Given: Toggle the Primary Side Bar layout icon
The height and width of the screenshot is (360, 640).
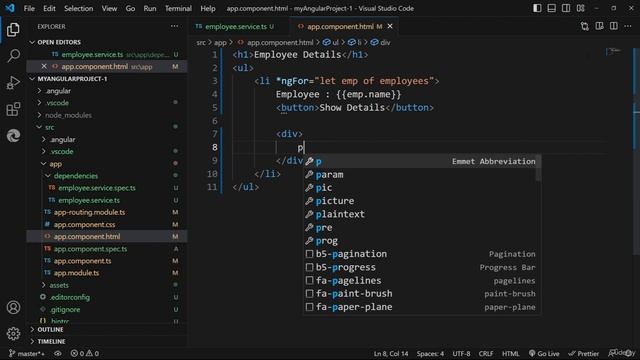Looking at the screenshot, I should coord(537,8).
